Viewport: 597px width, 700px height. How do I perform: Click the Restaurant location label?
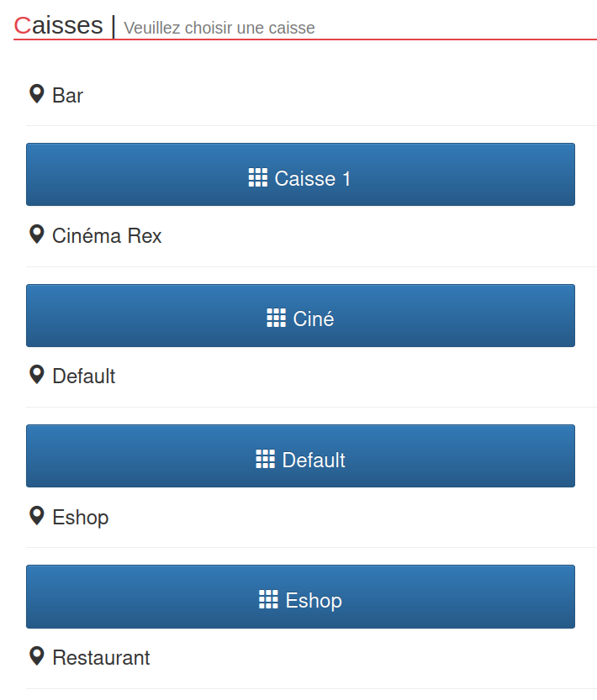(101, 657)
